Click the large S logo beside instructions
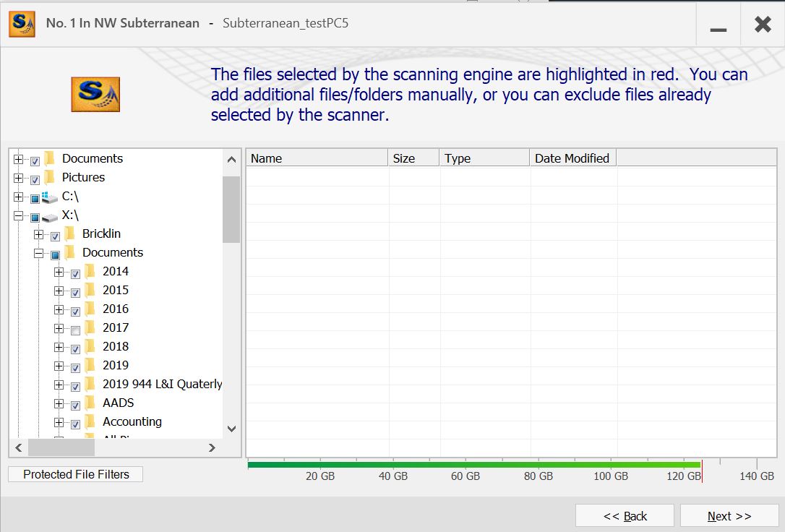This screenshot has width=785, height=532. tap(95, 95)
